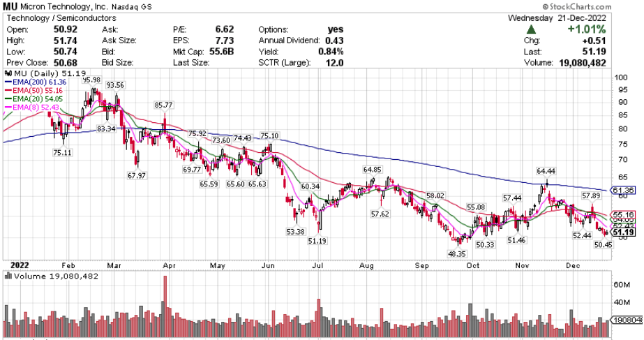Screen dimensions: 644x340
Task: Click the High value 51.74
Action: (66, 40)
